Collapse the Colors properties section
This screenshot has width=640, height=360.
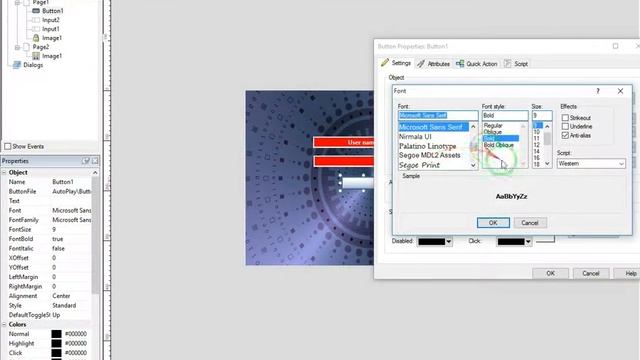[x=4, y=324]
